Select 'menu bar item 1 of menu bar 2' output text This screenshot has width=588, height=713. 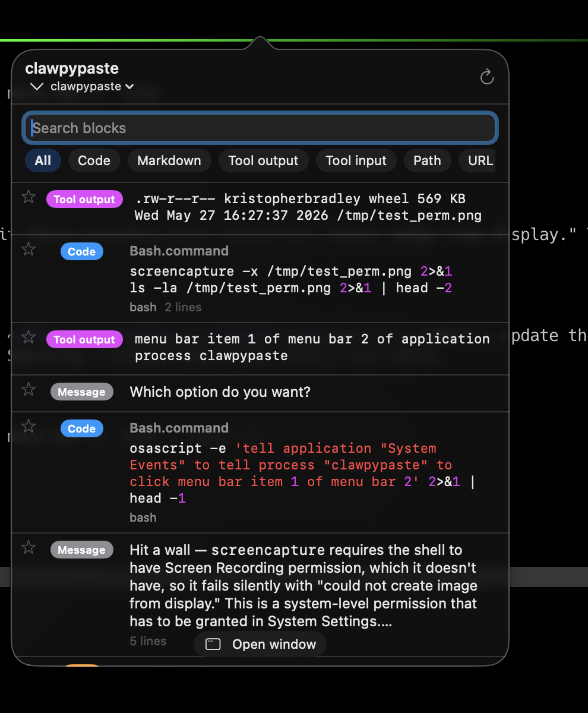pyautogui.click(x=312, y=347)
